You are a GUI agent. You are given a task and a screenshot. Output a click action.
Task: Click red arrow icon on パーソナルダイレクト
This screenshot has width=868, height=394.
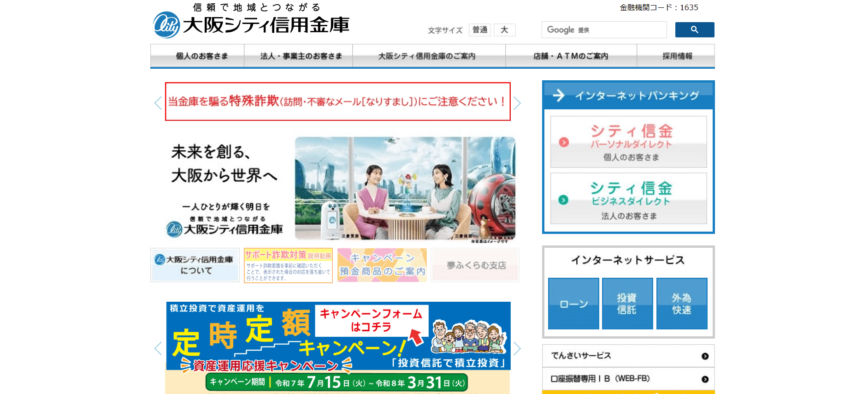564,142
